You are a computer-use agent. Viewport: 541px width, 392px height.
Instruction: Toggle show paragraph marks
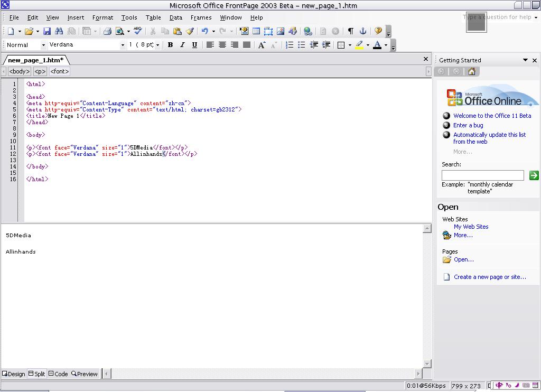pos(350,32)
